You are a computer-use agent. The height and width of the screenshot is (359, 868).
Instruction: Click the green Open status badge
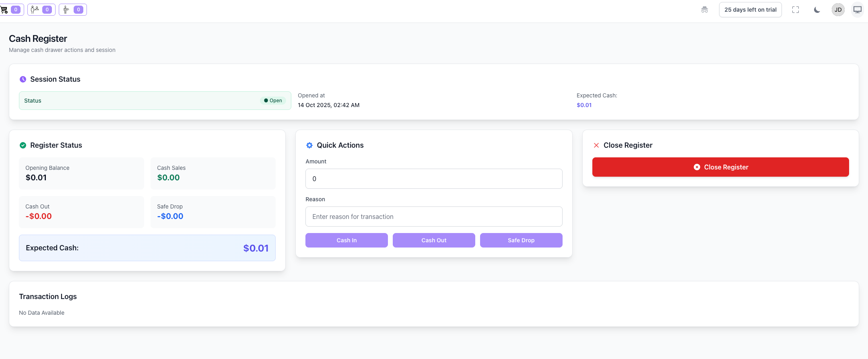[x=273, y=101]
